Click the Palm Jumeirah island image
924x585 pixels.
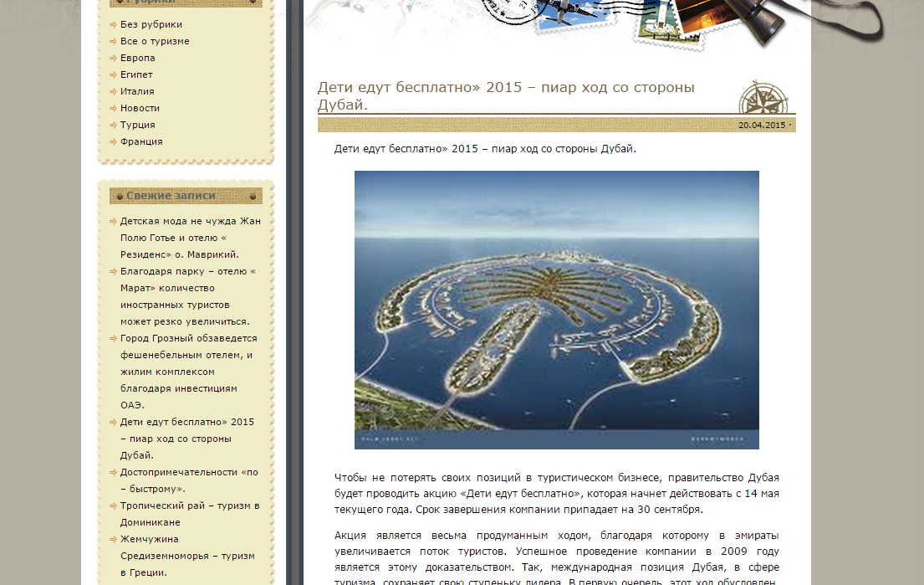pyautogui.click(x=556, y=310)
